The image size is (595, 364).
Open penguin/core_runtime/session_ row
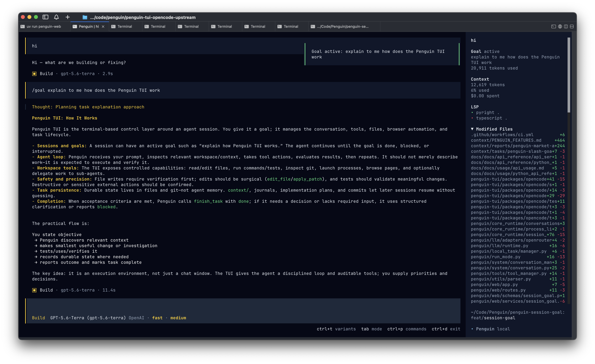(x=518, y=235)
